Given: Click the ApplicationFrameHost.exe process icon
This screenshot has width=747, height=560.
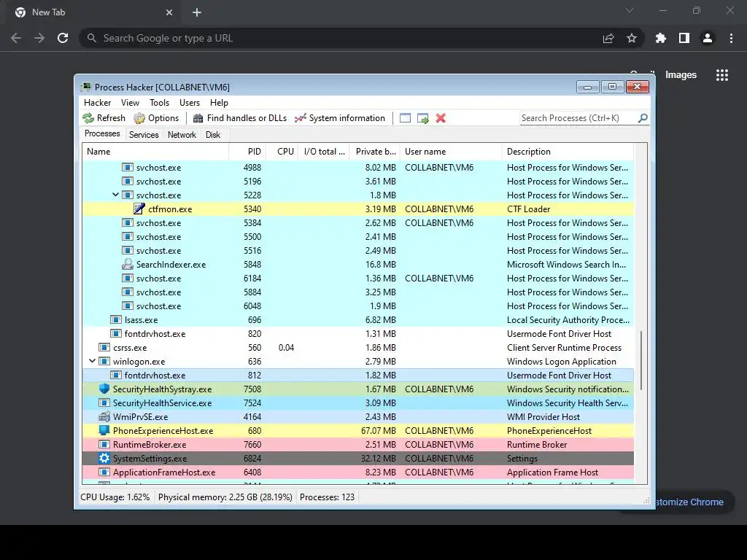Looking at the screenshot, I should (x=104, y=472).
